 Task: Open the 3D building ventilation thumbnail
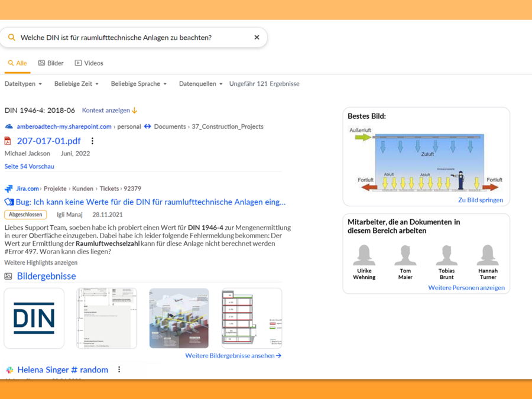(x=179, y=318)
